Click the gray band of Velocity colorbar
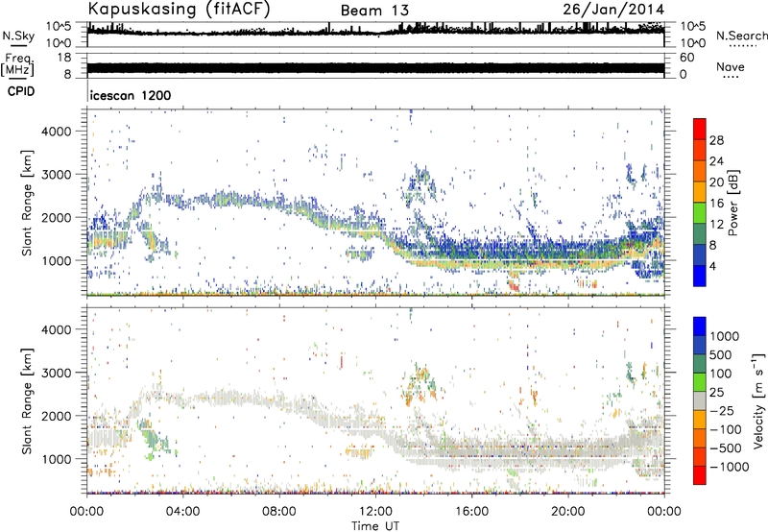The height and width of the screenshot is (532, 768). pos(700,400)
